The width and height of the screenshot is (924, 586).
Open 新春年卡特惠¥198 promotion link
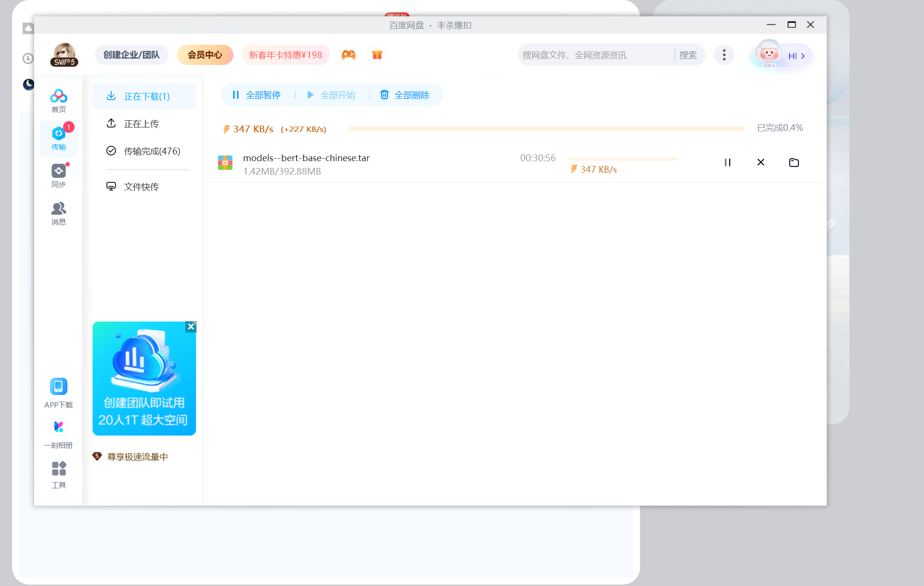tap(285, 54)
